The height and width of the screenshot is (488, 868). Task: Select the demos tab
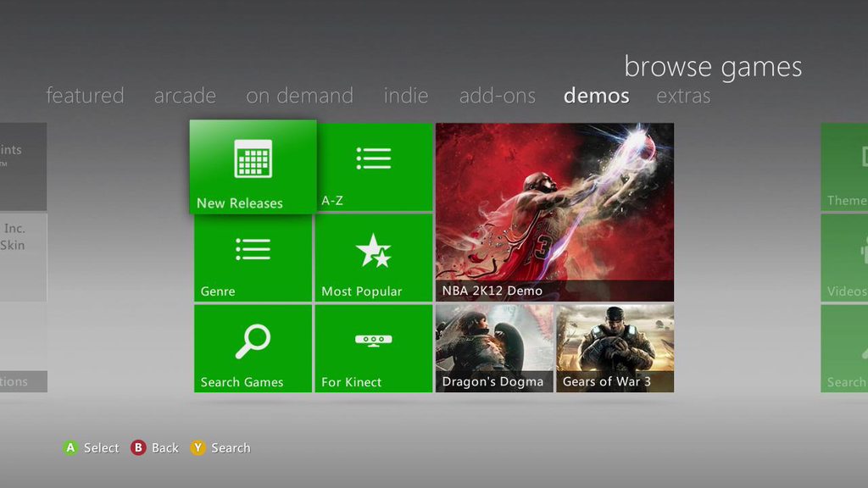pyautogui.click(x=596, y=96)
